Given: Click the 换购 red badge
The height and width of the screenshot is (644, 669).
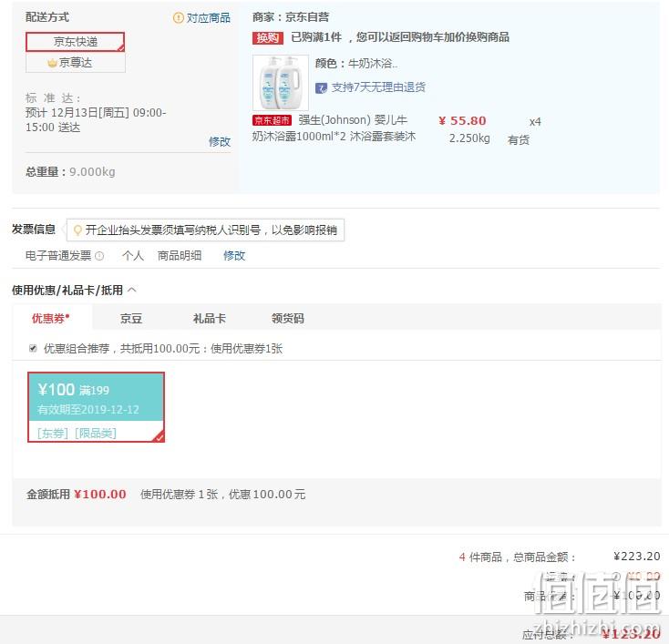Looking at the screenshot, I should point(268,38).
